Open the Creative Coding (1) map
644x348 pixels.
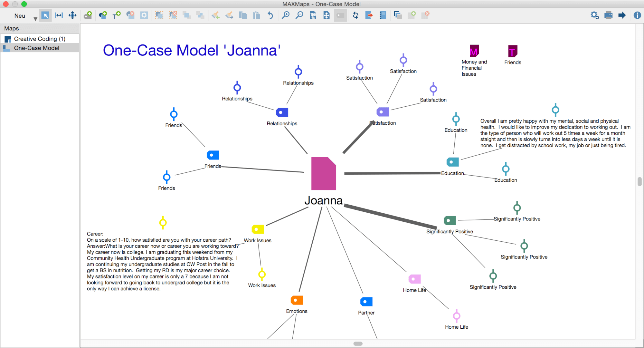(40, 39)
